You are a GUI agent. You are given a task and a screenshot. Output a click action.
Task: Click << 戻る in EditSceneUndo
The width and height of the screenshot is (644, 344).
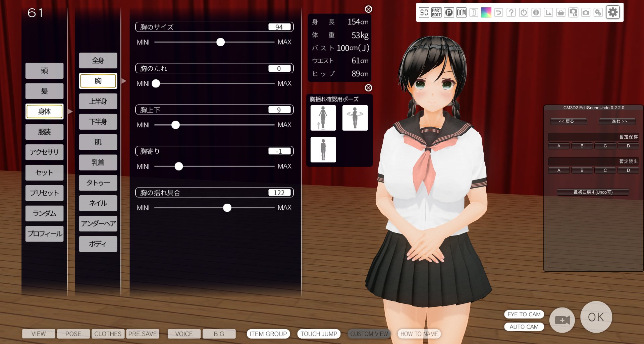click(569, 121)
